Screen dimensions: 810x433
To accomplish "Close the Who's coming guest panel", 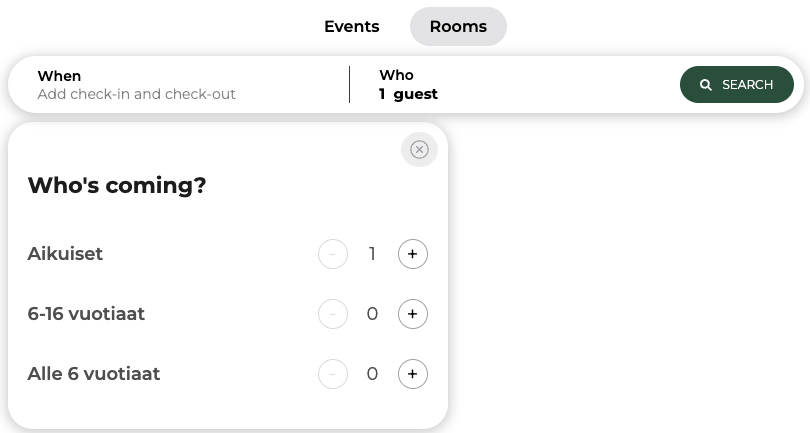I will (419, 149).
